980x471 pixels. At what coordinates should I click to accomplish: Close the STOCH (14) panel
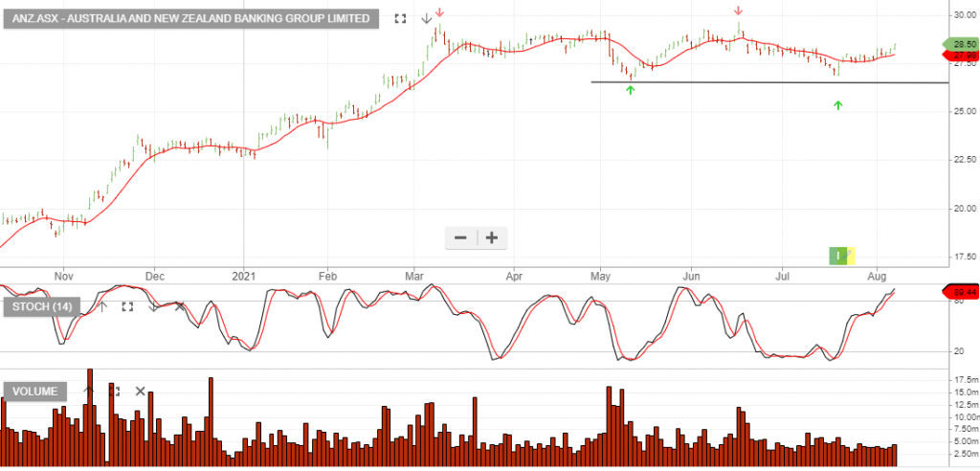[x=179, y=306]
